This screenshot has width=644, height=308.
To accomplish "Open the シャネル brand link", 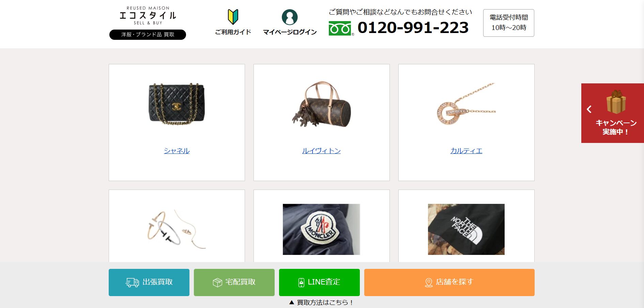I will coord(177,151).
